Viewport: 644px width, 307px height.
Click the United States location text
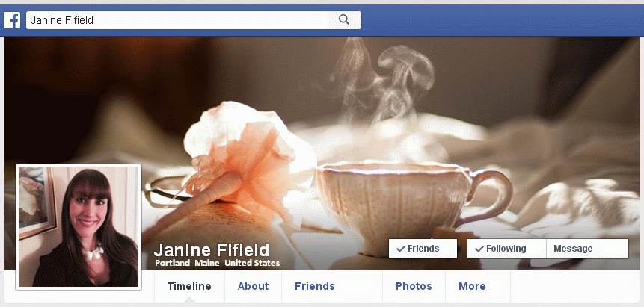(x=252, y=263)
